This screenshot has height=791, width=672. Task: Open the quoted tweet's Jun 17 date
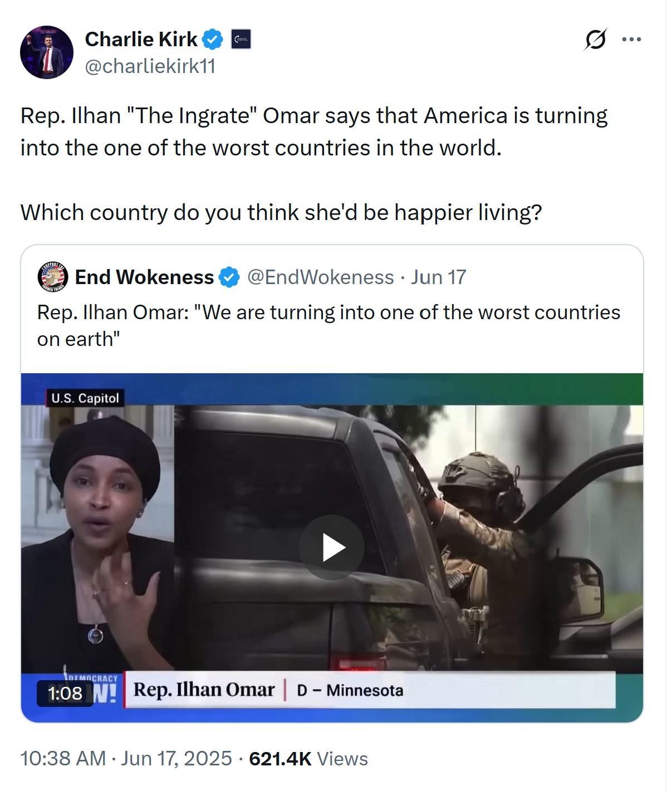[438, 277]
